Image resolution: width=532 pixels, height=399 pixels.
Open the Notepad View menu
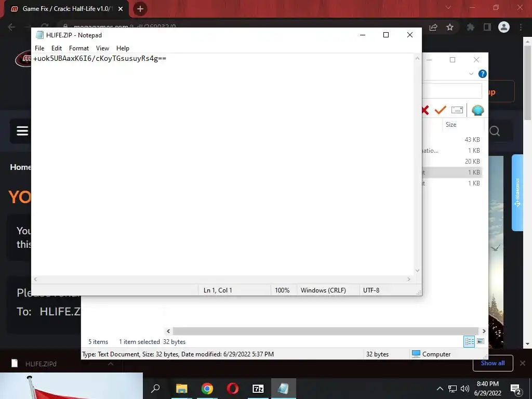tap(102, 48)
